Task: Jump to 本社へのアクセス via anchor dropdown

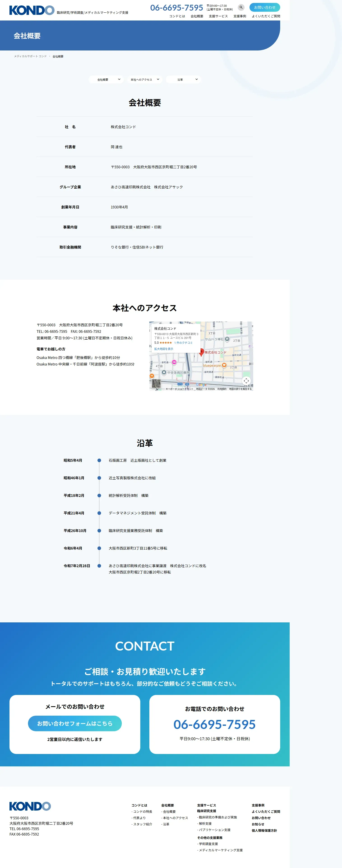Action: coord(144,80)
